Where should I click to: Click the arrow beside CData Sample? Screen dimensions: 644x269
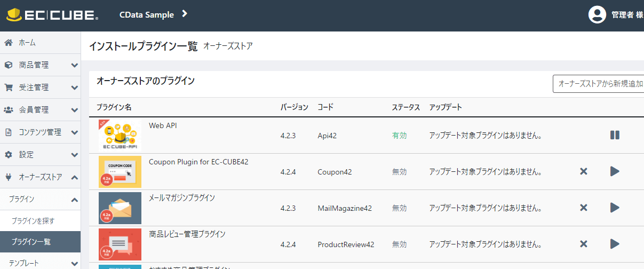[185, 14]
